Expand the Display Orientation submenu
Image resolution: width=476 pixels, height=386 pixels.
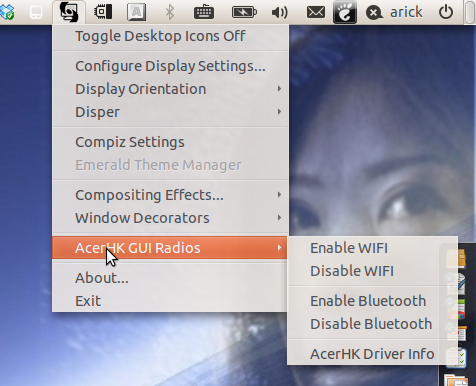[171, 89]
